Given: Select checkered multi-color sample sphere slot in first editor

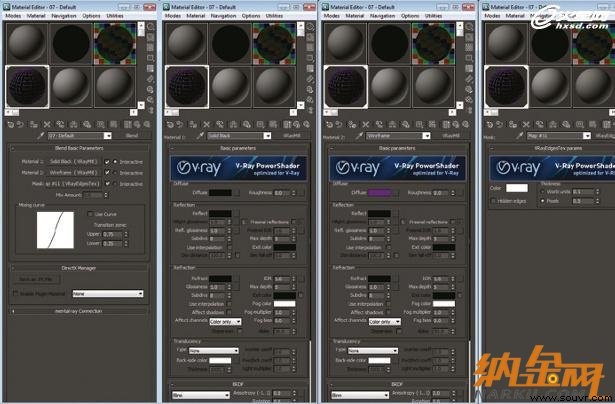Looking at the screenshot, I should click(115, 43).
